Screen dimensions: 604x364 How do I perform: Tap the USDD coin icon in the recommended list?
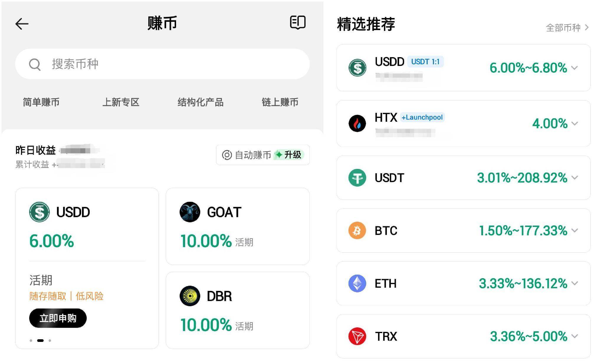pos(357,68)
